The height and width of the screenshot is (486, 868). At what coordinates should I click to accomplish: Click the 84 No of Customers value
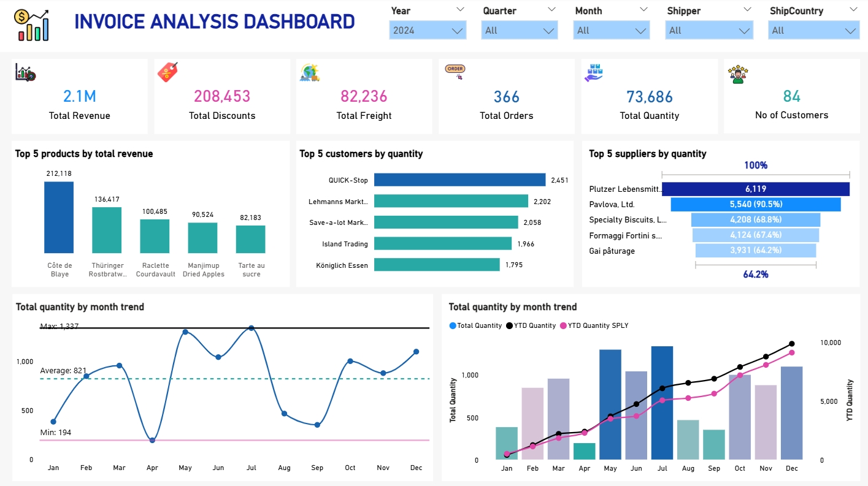click(x=792, y=96)
